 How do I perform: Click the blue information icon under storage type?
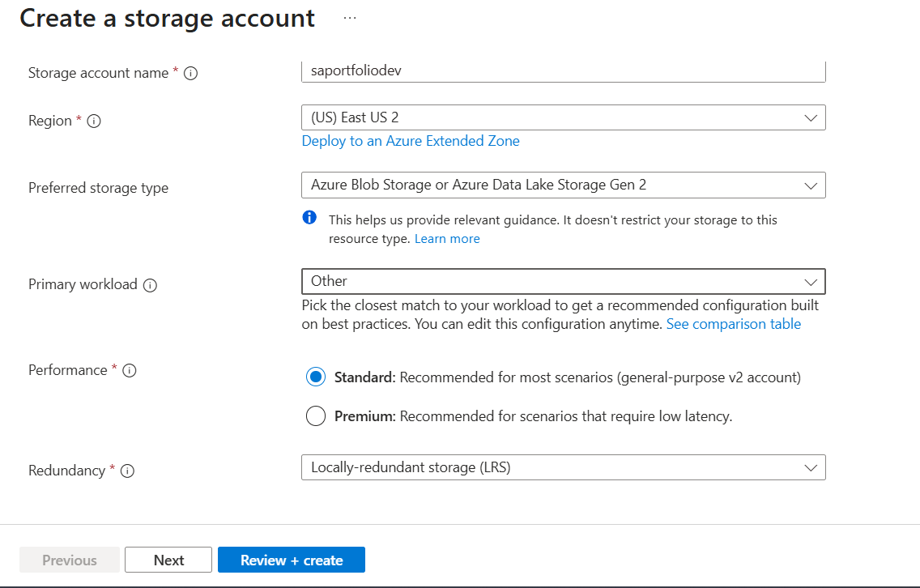[x=309, y=218]
